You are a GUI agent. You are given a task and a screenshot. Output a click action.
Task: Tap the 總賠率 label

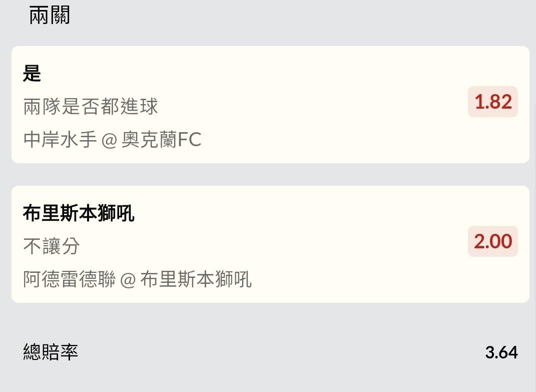(x=51, y=352)
